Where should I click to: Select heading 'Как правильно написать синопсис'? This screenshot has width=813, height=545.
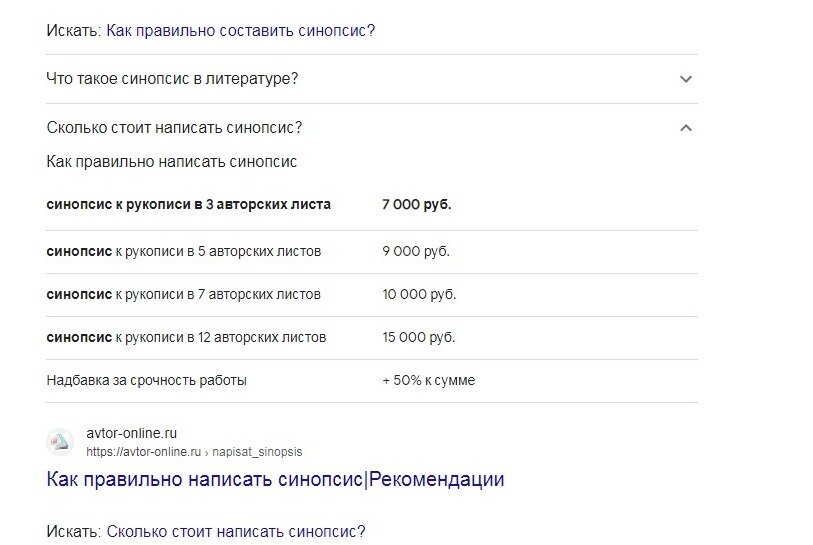pos(172,162)
